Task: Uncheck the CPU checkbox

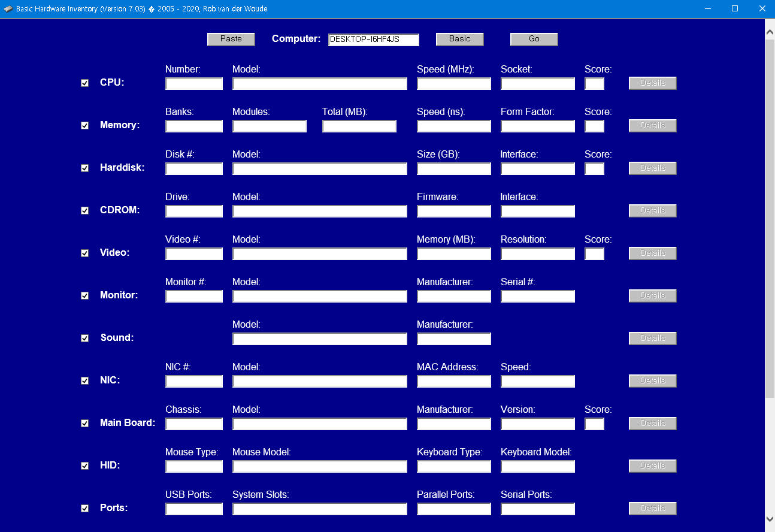Action: (x=84, y=83)
